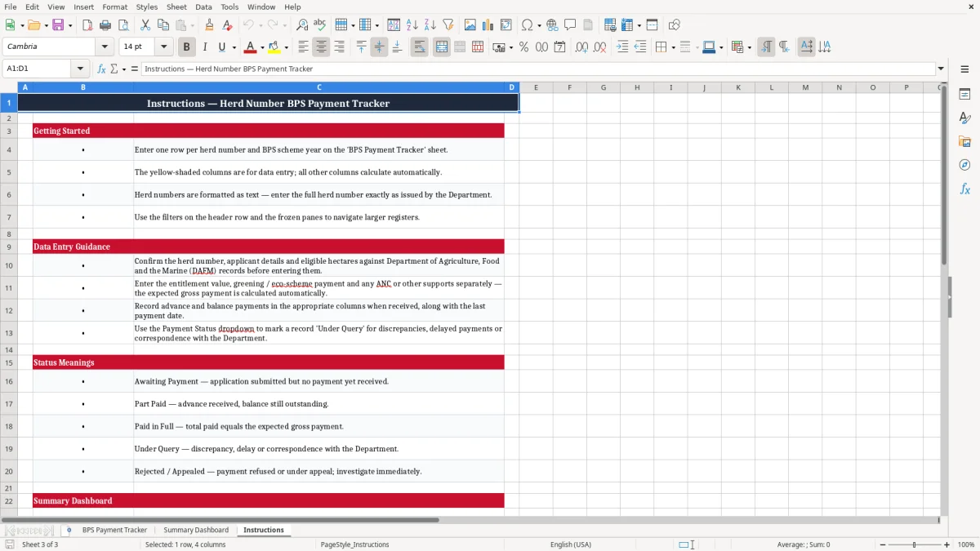Open the Data menu

pos(203,7)
